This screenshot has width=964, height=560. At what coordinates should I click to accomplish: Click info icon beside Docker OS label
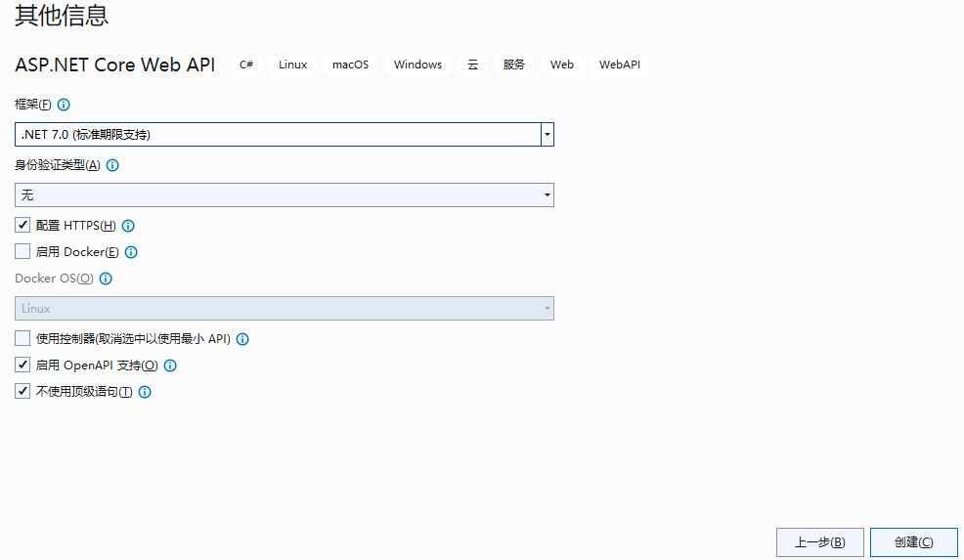(106, 279)
